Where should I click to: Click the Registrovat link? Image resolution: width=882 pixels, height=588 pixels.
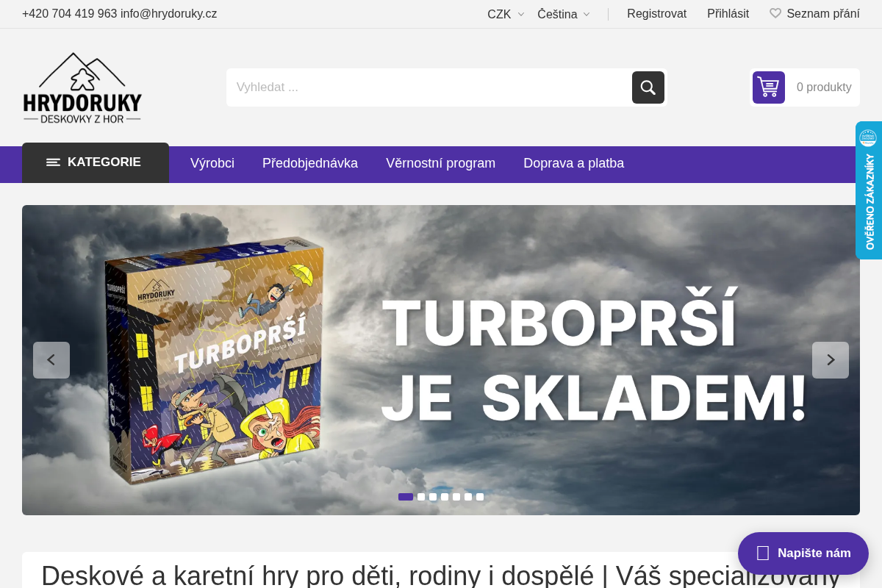click(x=656, y=13)
